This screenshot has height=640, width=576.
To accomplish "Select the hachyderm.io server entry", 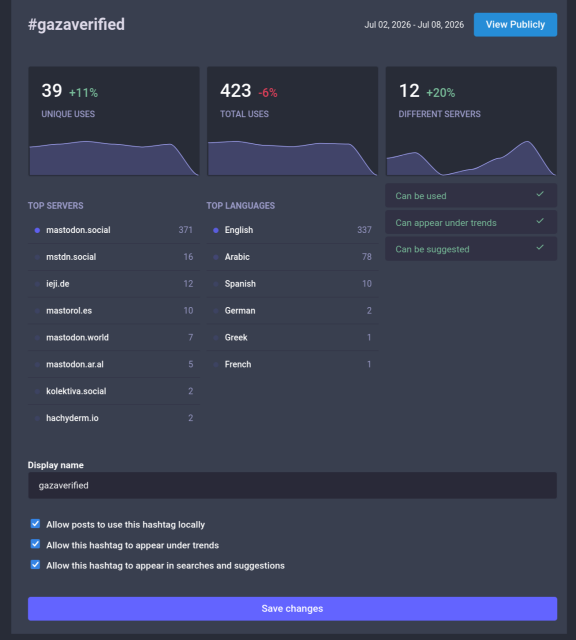I will point(114,418).
